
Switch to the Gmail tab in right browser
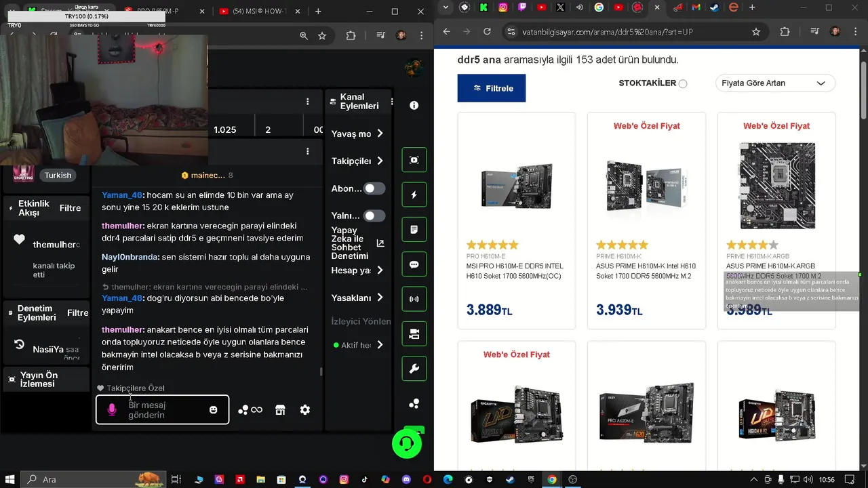pos(696,7)
